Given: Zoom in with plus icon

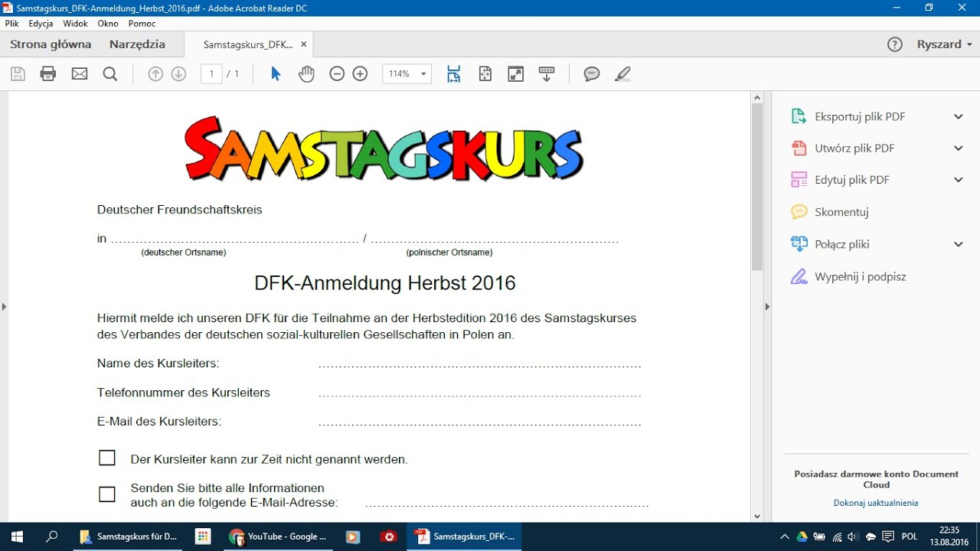Looking at the screenshot, I should (360, 74).
